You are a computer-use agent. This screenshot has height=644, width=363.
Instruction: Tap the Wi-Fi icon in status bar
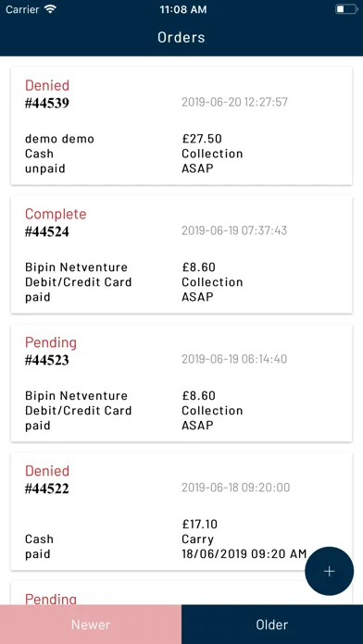click(51, 10)
